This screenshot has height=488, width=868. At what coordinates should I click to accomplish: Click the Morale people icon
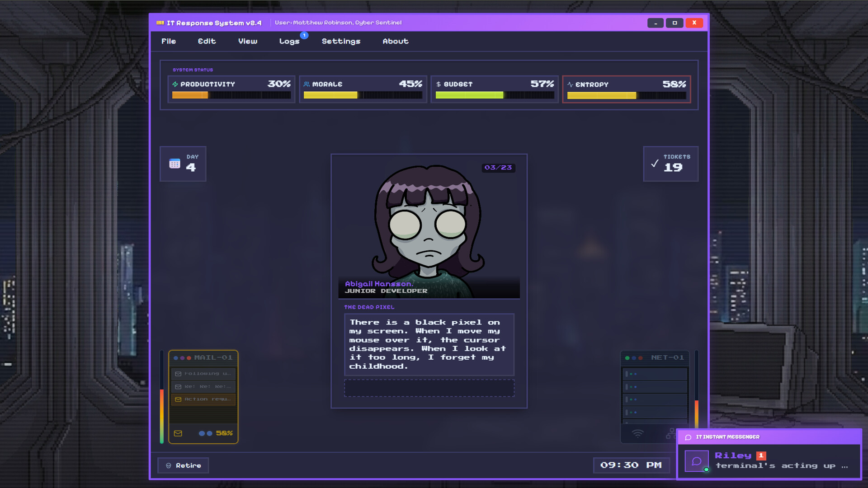pyautogui.click(x=307, y=84)
